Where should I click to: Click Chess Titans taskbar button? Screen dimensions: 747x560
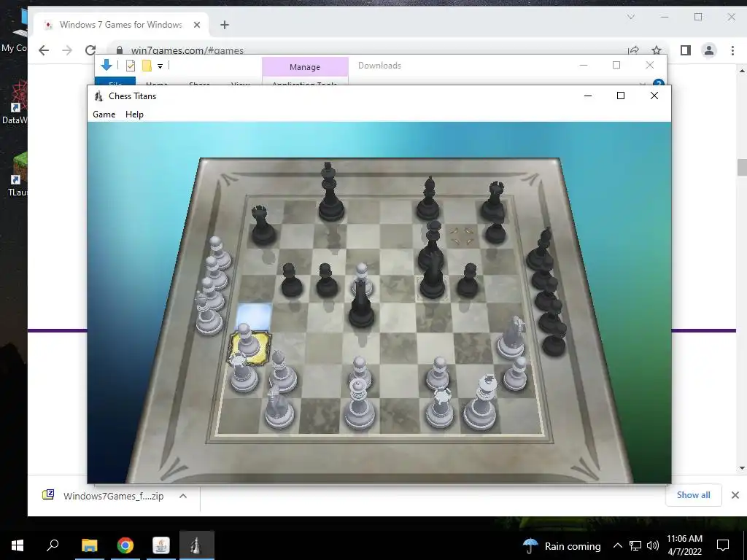(x=197, y=545)
